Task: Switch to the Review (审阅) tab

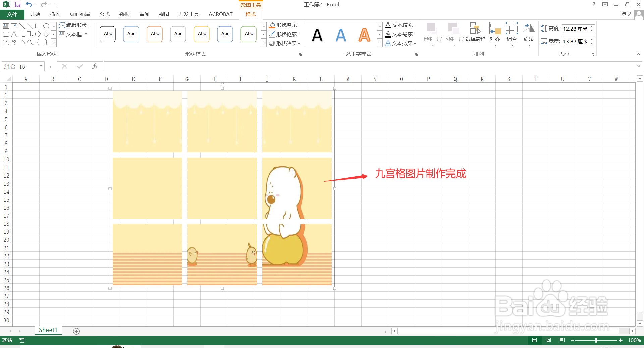Action: [144, 14]
